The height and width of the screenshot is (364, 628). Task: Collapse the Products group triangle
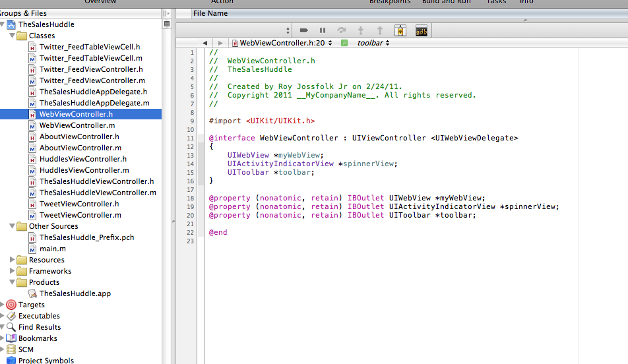click(x=12, y=282)
